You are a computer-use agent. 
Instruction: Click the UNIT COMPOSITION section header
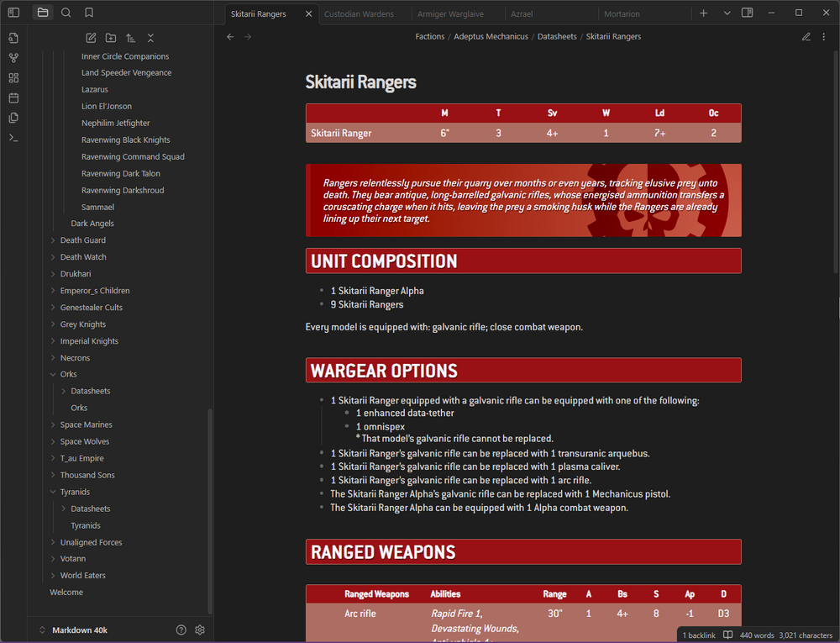click(522, 261)
